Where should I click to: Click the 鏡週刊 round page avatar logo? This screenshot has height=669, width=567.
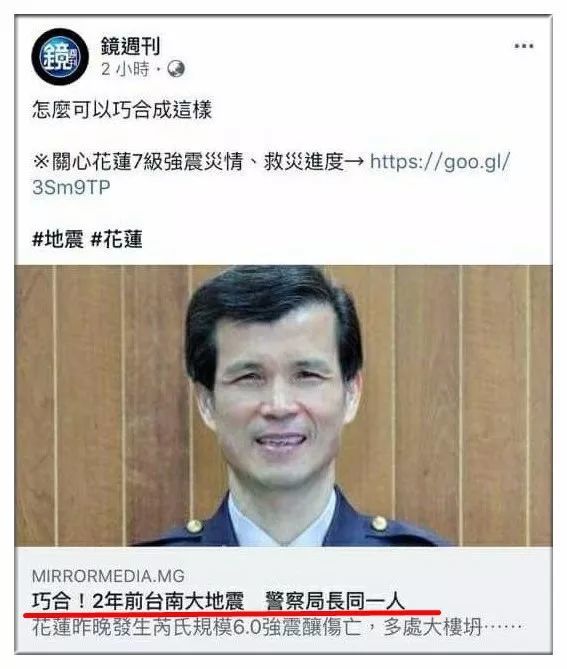pos(60,57)
